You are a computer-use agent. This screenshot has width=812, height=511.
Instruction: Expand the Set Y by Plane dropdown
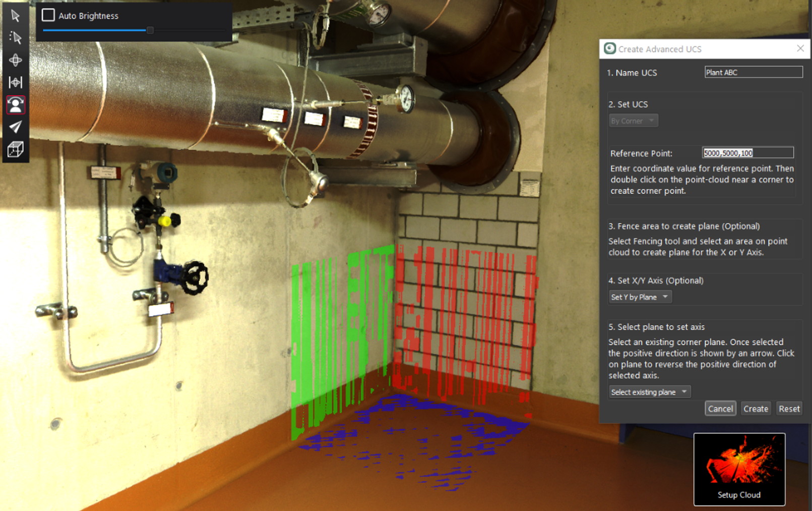(640, 297)
